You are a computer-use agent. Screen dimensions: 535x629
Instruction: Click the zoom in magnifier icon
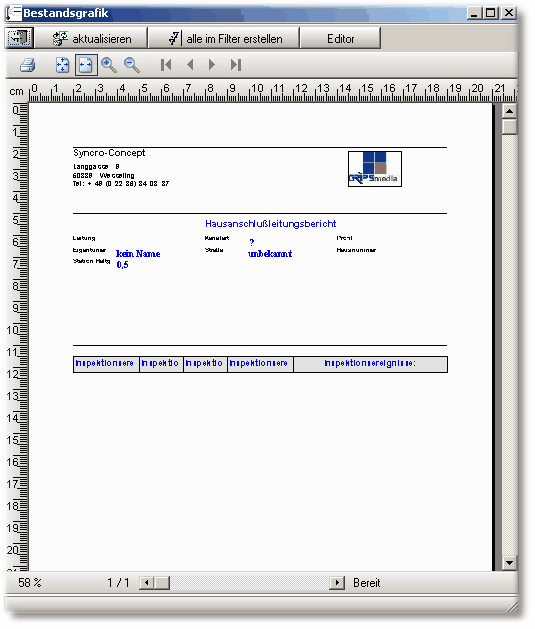click(x=109, y=65)
